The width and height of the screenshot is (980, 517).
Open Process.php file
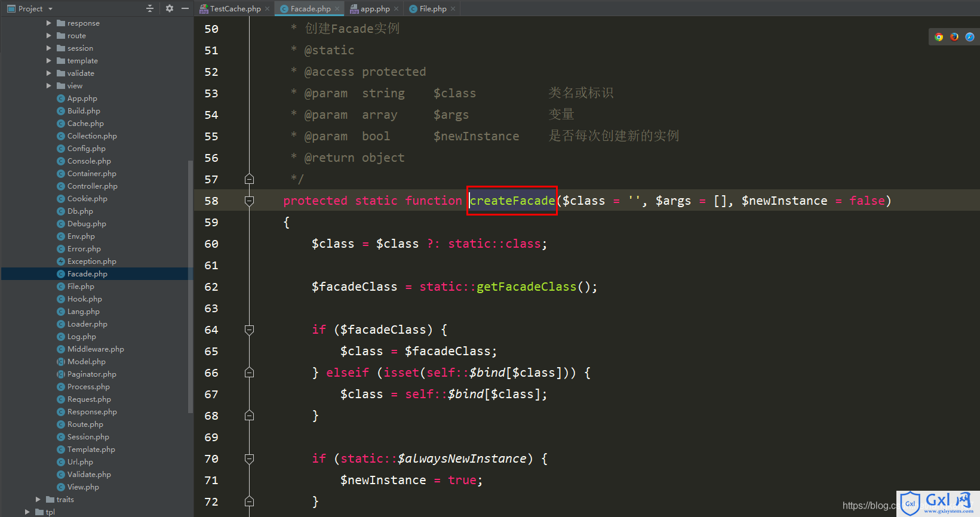click(88, 387)
